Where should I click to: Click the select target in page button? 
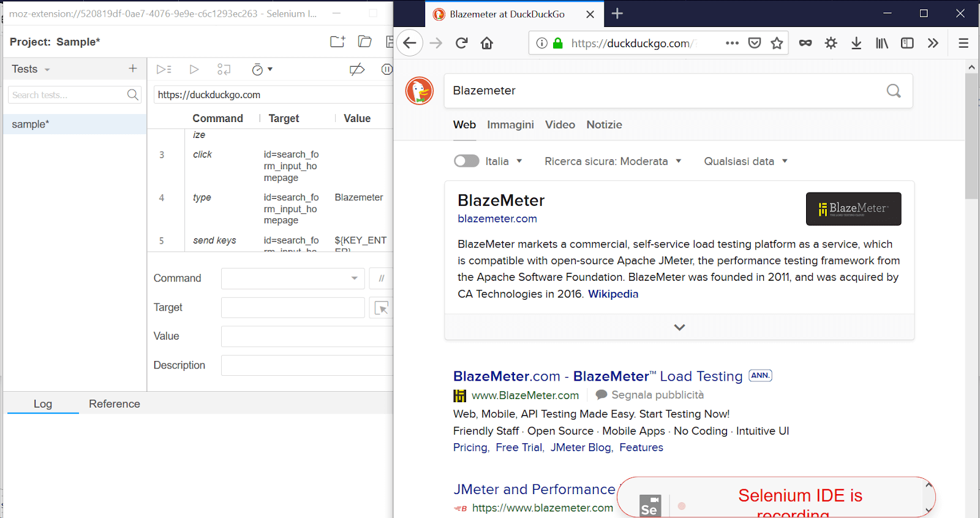click(x=381, y=308)
